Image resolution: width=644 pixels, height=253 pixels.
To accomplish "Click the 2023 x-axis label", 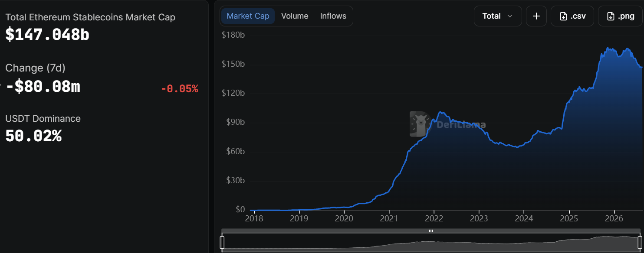I will point(479,218).
